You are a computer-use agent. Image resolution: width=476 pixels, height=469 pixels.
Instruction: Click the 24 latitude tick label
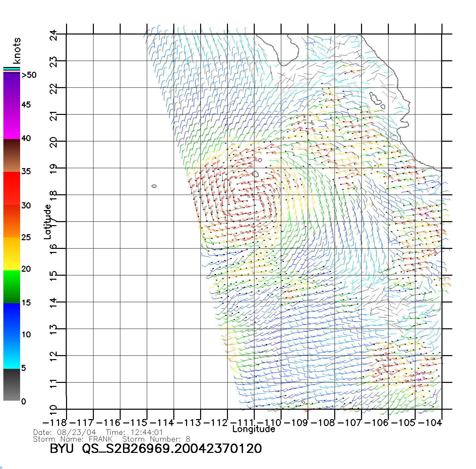point(54,35)
